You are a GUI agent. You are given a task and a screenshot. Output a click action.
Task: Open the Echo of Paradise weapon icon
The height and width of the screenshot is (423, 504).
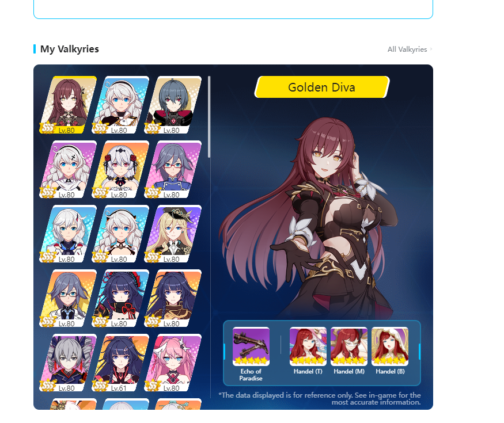click(x=251, y=346)
